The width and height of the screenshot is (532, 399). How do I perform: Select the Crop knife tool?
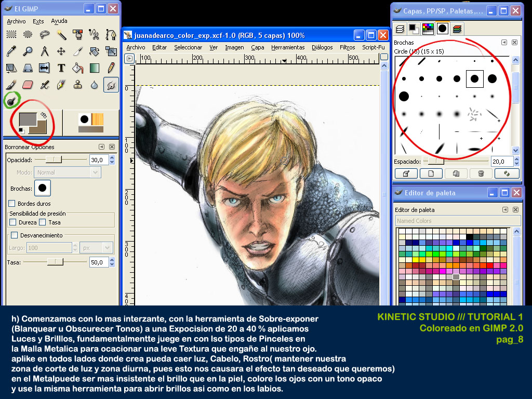tap(78, 51)
